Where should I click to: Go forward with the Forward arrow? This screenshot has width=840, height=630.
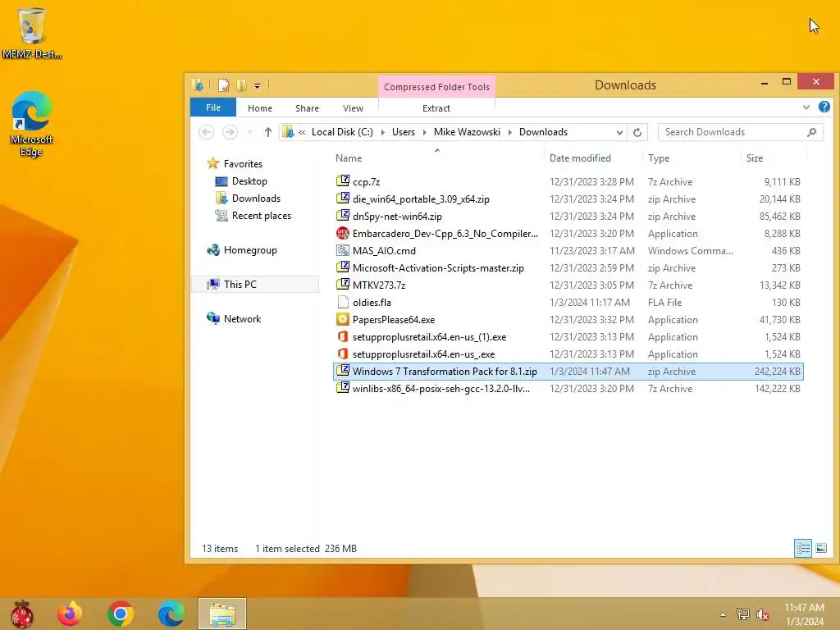pyautogui.click(x=230, y=132)
